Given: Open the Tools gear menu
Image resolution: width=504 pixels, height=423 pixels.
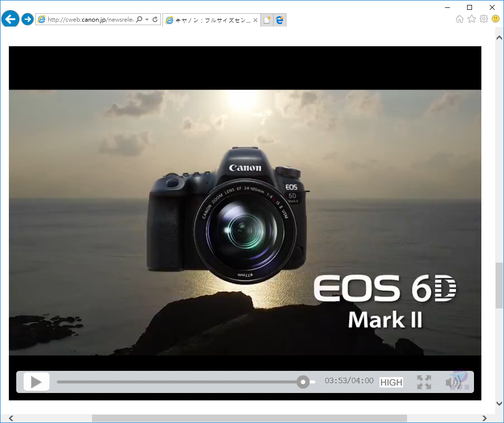Looking at the screenshot, I should coord(483,19).
